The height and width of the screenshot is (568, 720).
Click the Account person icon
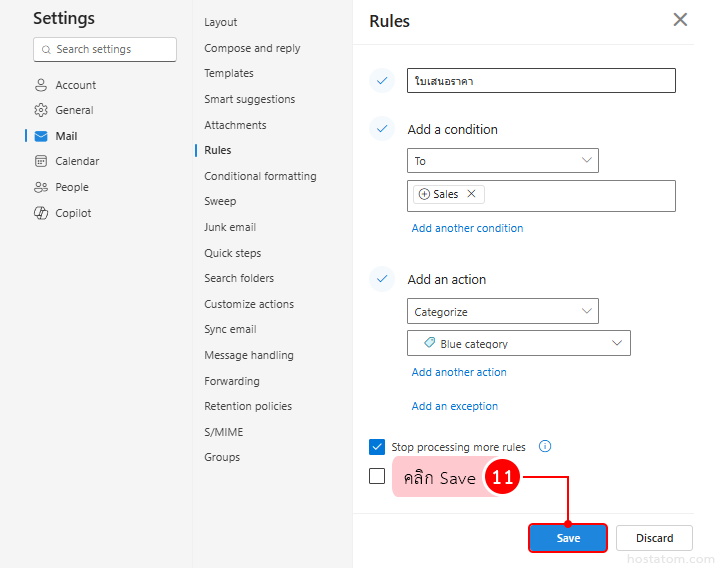pos(41,85)
